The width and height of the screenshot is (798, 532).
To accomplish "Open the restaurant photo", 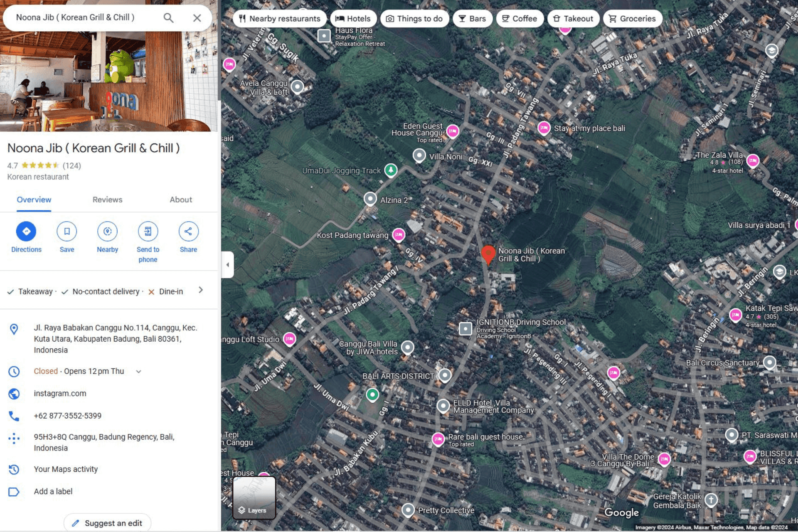I will click(109, 81).
